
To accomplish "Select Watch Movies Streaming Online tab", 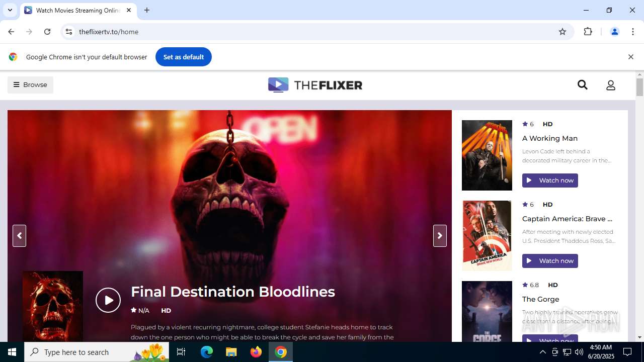I will point(78,11).
